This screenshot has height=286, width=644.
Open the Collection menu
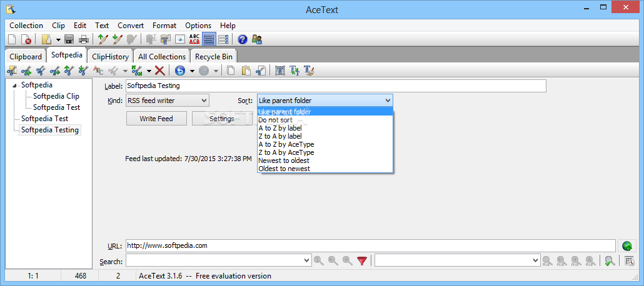26,26
